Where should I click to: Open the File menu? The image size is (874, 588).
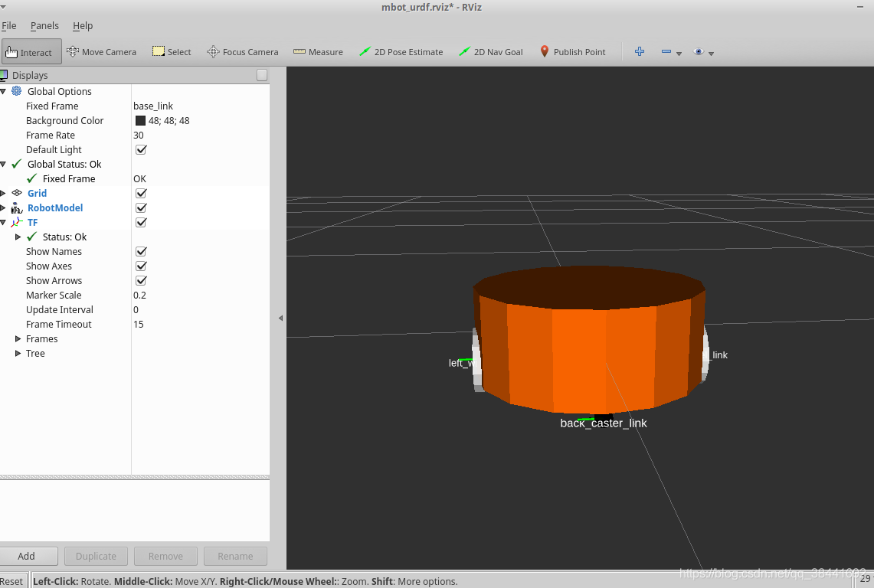[9, 25]
